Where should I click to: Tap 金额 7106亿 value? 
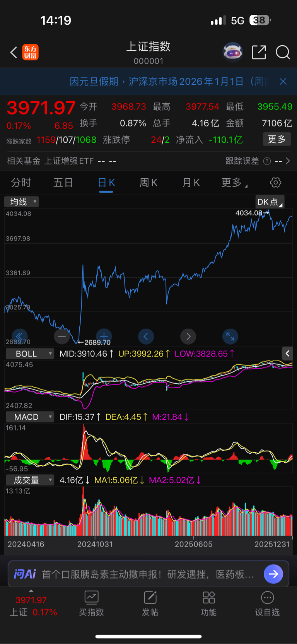[x=277, y=123]
